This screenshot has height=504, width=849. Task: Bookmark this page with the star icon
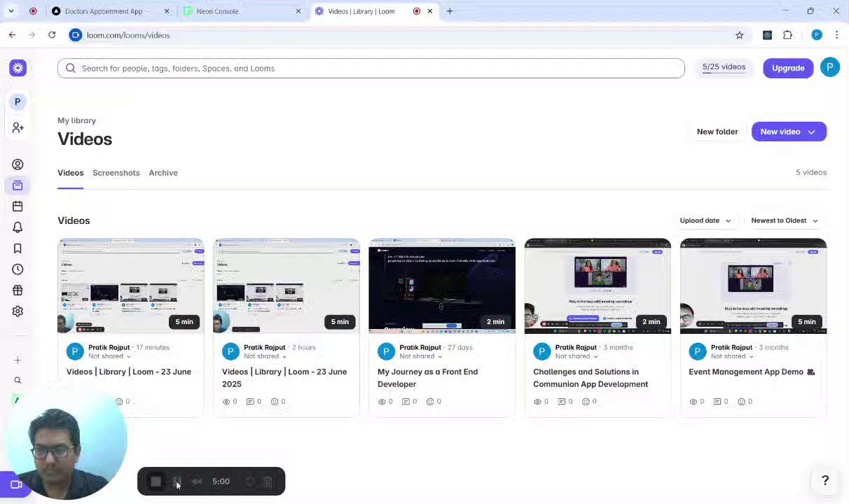pos(739,35)
